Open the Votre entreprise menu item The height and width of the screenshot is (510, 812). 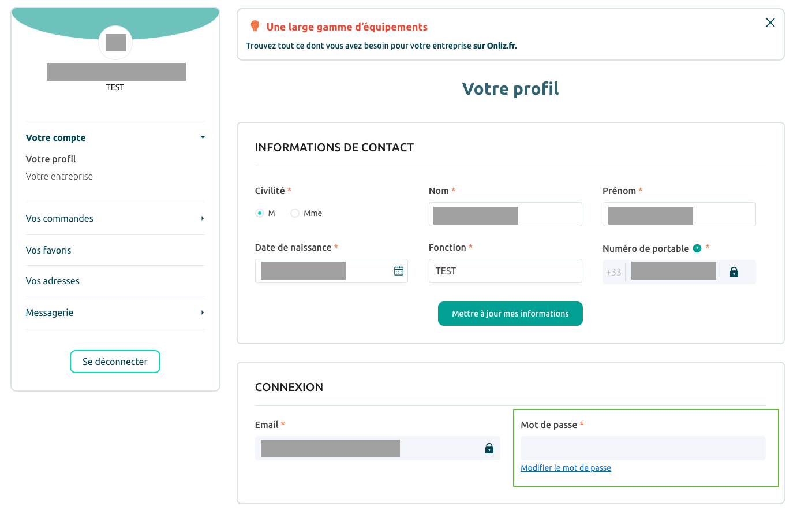pos(59,176)
